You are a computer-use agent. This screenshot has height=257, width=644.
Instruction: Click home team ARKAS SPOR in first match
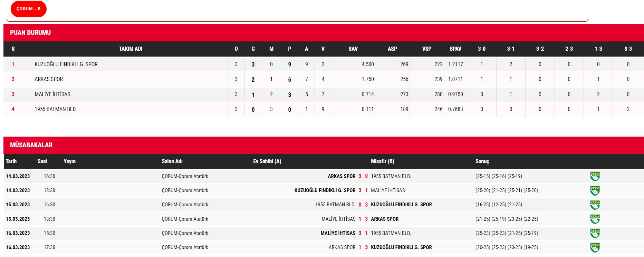341,176
